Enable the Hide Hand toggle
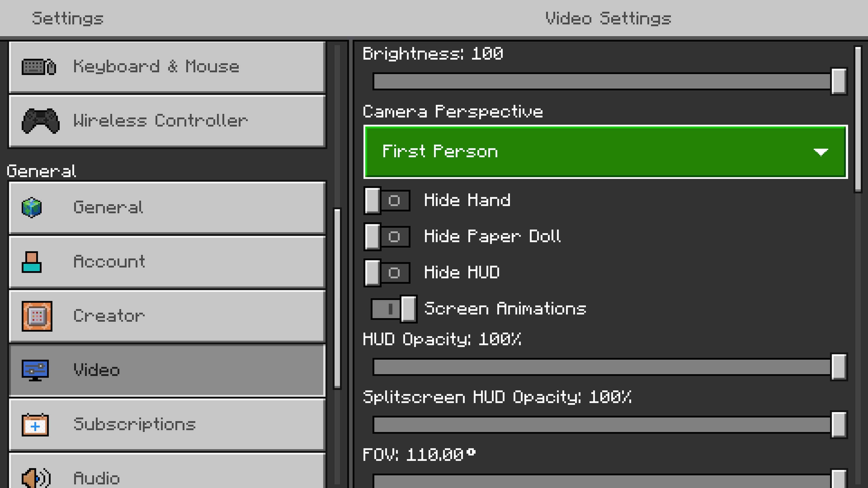 coord(387,201)
